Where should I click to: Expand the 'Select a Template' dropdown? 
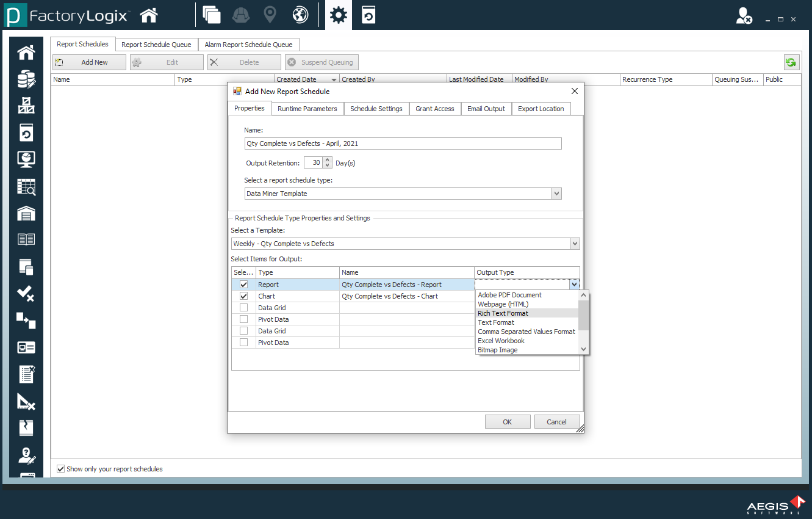point(574,243)
